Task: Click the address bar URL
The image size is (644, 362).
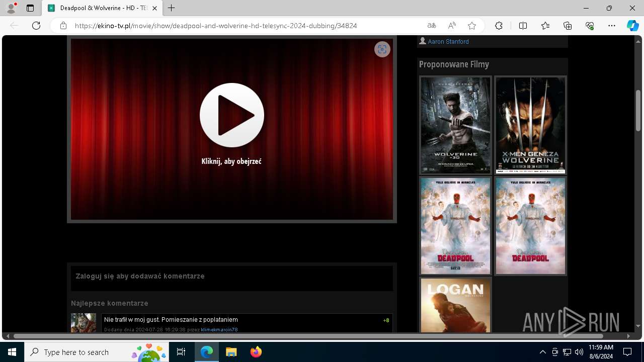Action: (x=216, y=26)
